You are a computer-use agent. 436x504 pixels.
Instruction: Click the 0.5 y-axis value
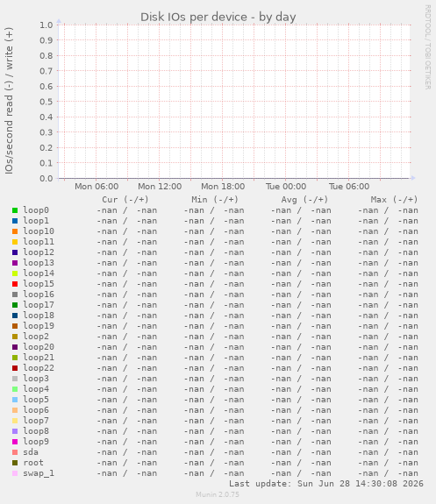click(46, 102)
